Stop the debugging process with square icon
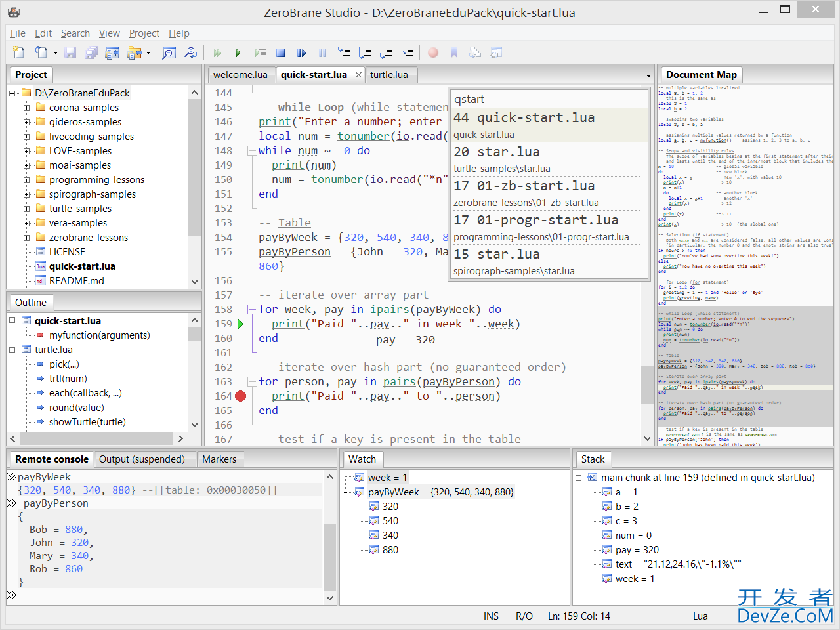The width and height of the screenshot is (840, 630). [x=281, y=52]
